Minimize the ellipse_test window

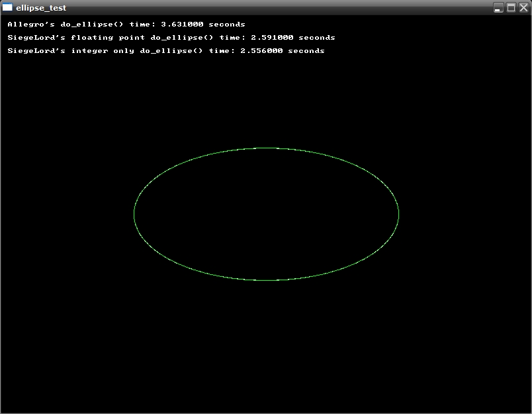pyautogui.click(x=498, y=7)
